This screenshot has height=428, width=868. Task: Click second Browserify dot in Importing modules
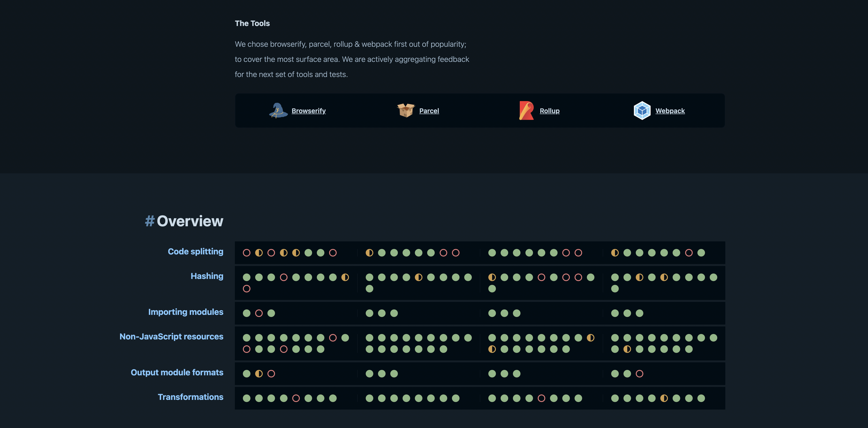pyautogui.click(x=259, y=313)
